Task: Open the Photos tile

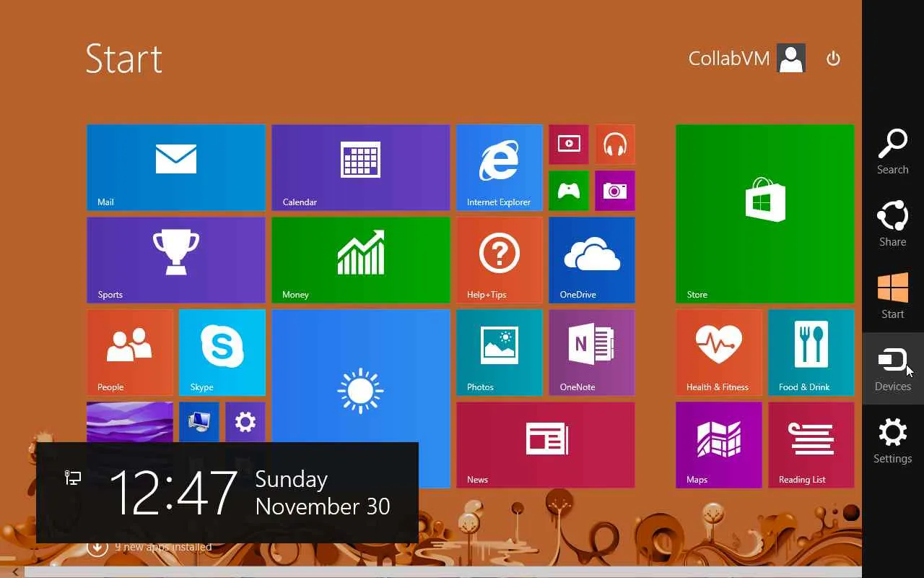Action: tap(500, 353)
